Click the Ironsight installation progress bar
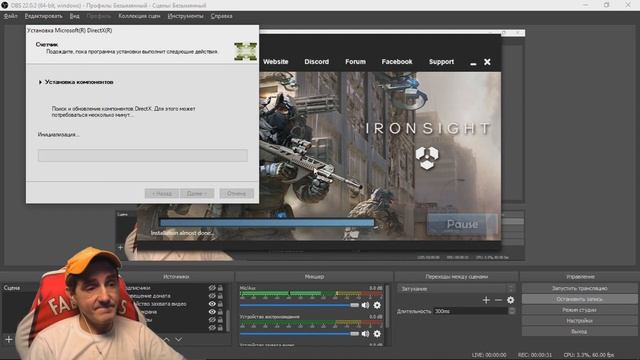 coord(267,223)
